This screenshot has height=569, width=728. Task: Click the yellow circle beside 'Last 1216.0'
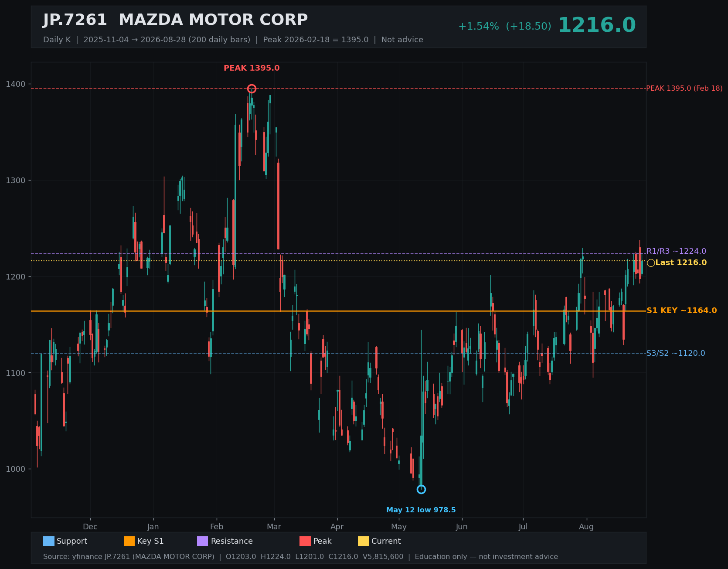coord(651,263)
